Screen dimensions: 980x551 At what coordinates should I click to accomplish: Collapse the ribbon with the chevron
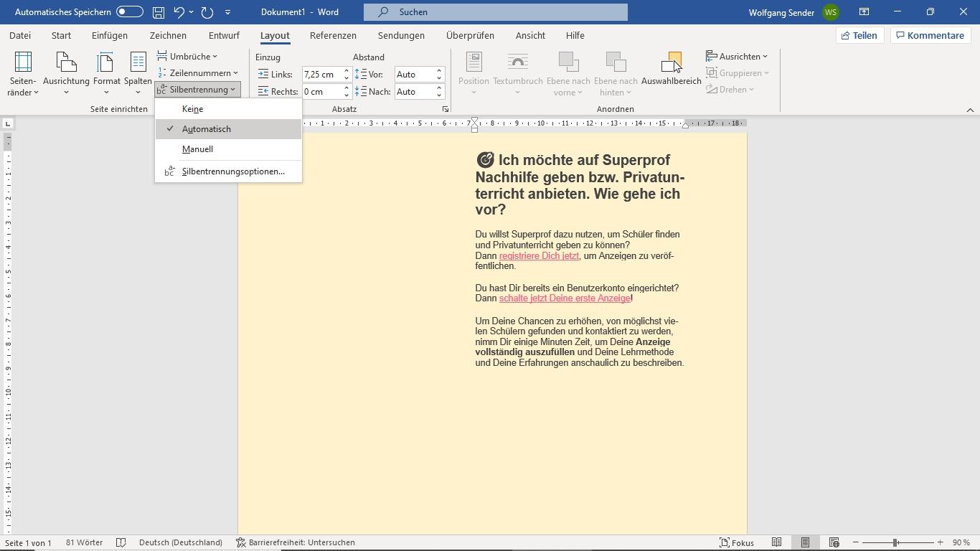970,110
